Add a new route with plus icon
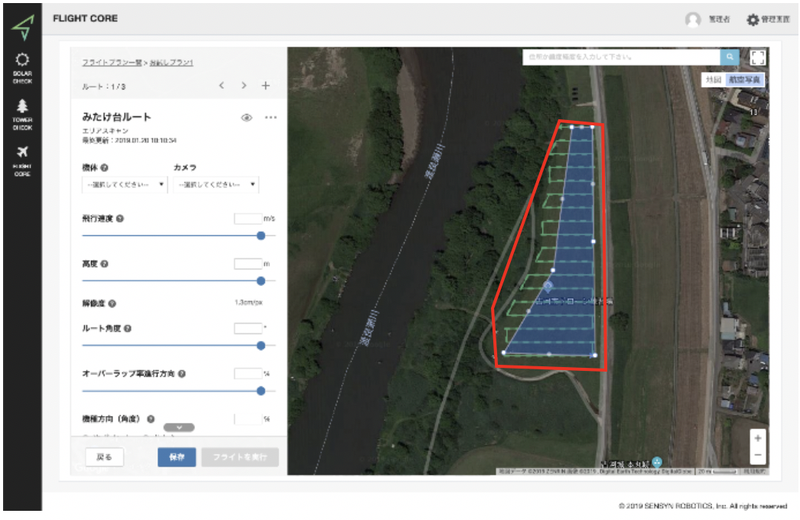The height and width of the screenshot is (520, 800). pyautogui.click(x=266, y=86)
